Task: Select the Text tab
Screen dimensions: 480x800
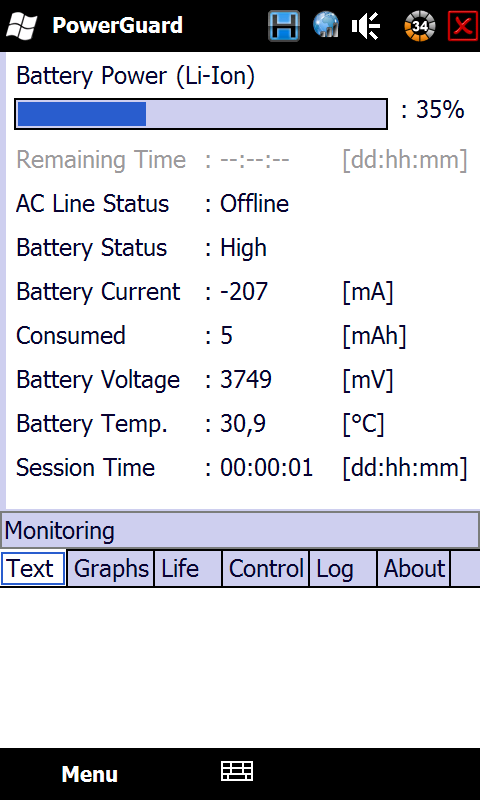Action: pyautogui.click(x=33, y=568)
